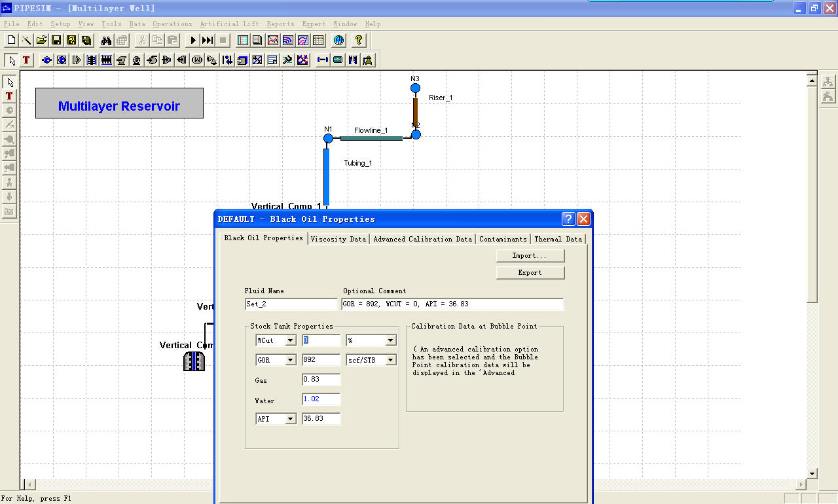The height and width of the screenshot is (504, 838).
Task: Click the vertical scrollbar down arrow
Action: tap(812, 473)
